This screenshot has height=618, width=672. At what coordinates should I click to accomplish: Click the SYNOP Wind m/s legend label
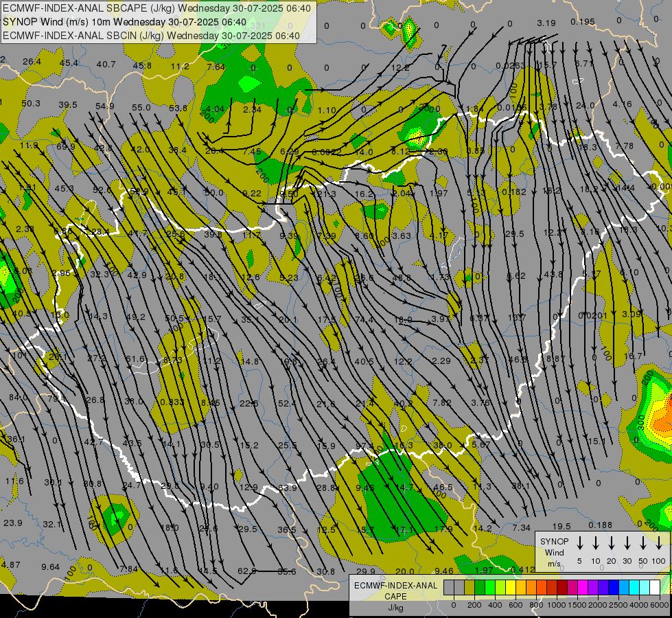pos(554,552)
